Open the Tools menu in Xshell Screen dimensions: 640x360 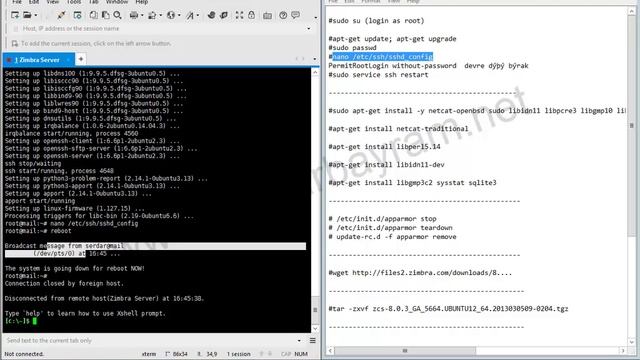(74, 2)
